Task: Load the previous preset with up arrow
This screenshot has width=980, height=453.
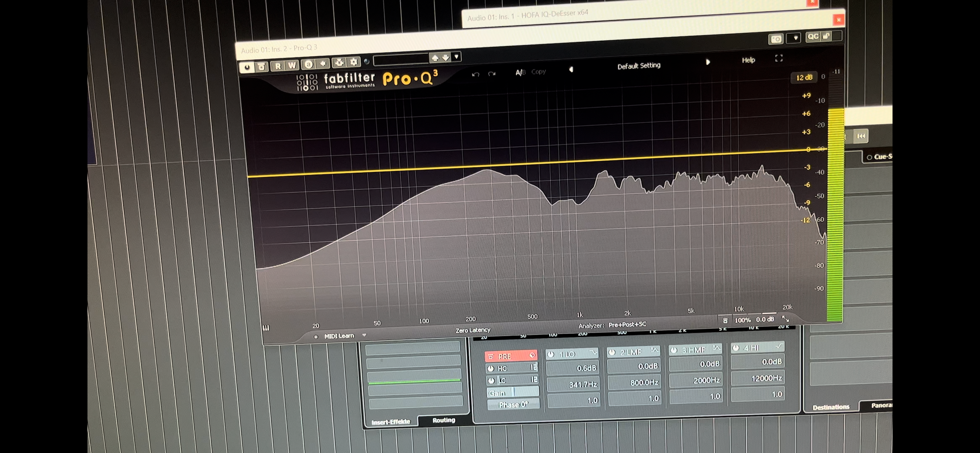Action: [435, 58]
